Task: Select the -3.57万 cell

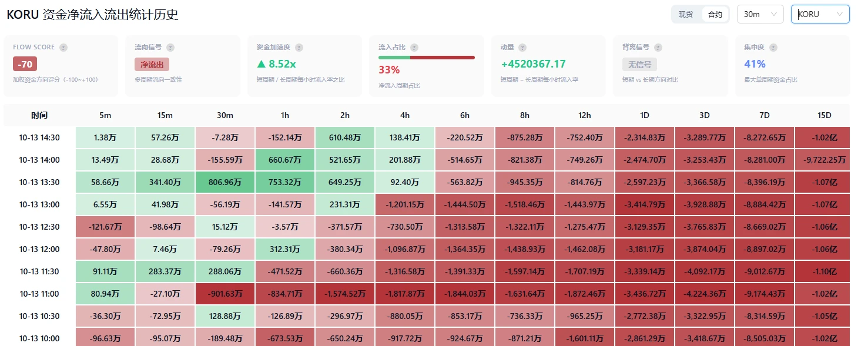Action: 285,227
